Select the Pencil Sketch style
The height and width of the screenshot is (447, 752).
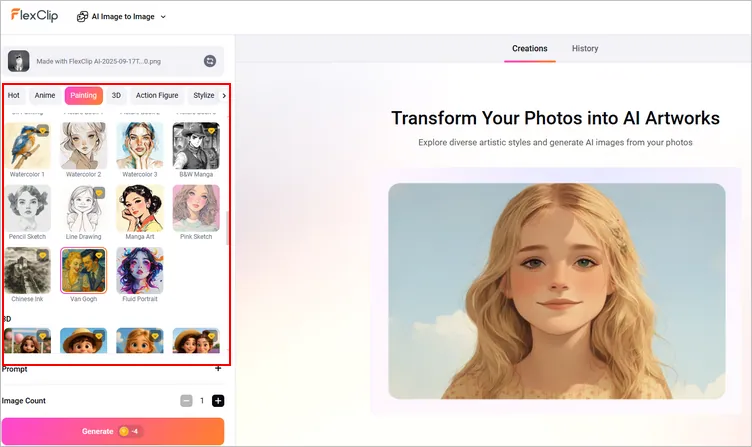click(x=27, y=208)
